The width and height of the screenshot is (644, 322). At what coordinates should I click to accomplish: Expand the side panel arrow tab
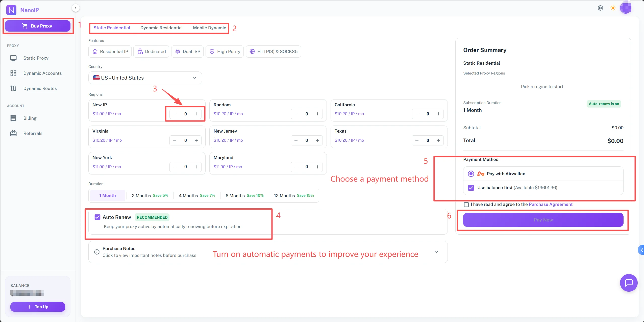coord(641,250)
